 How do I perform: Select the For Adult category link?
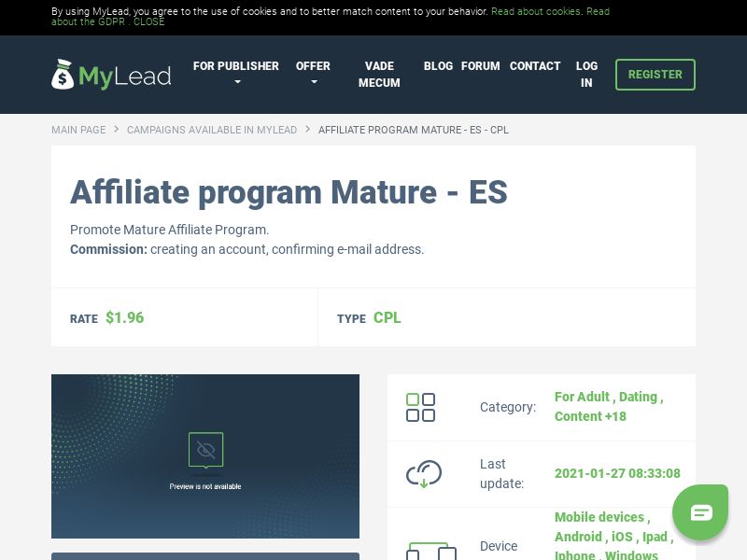pos(582,397)
